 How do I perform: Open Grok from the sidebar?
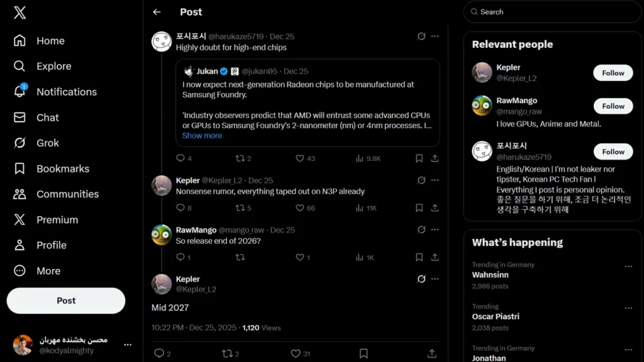[x=47, y=143]
